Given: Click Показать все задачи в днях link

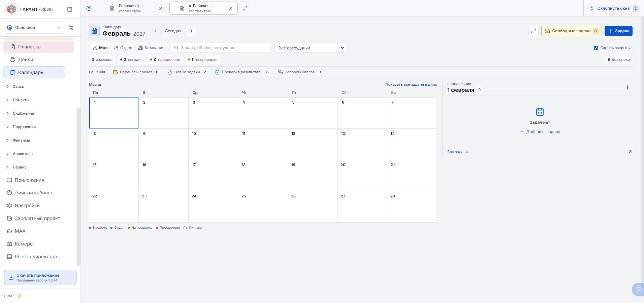Looking at the screenshot, I should [411, 84].
